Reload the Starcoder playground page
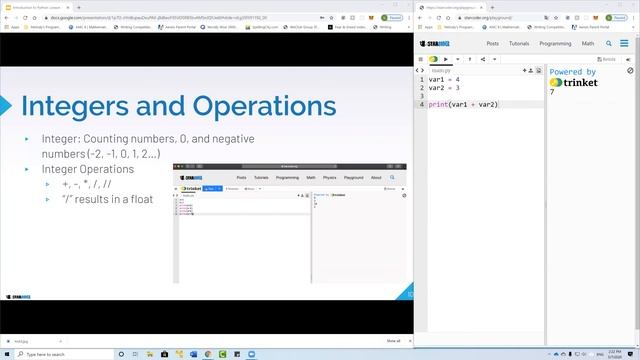640x360 pixels. pos(439,18)
